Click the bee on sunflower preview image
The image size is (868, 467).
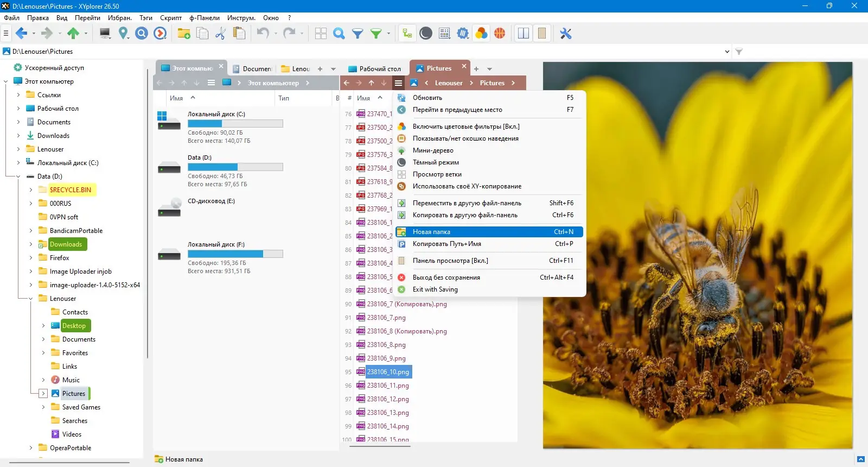[698, 255]
